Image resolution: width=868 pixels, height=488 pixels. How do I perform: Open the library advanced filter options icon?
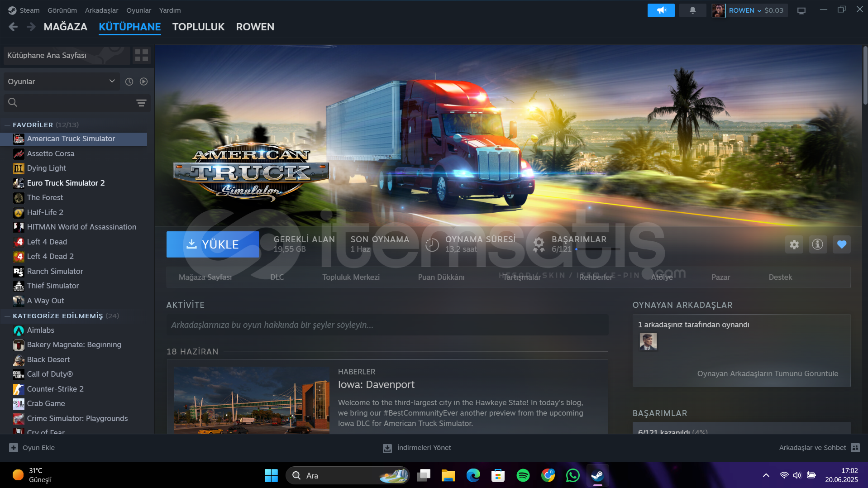click(x=141, y=103)
